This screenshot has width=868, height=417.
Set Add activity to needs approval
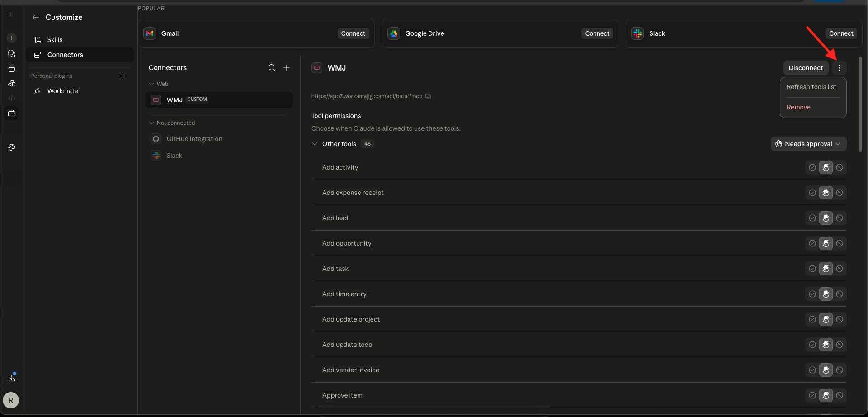(x=826, y=167)
